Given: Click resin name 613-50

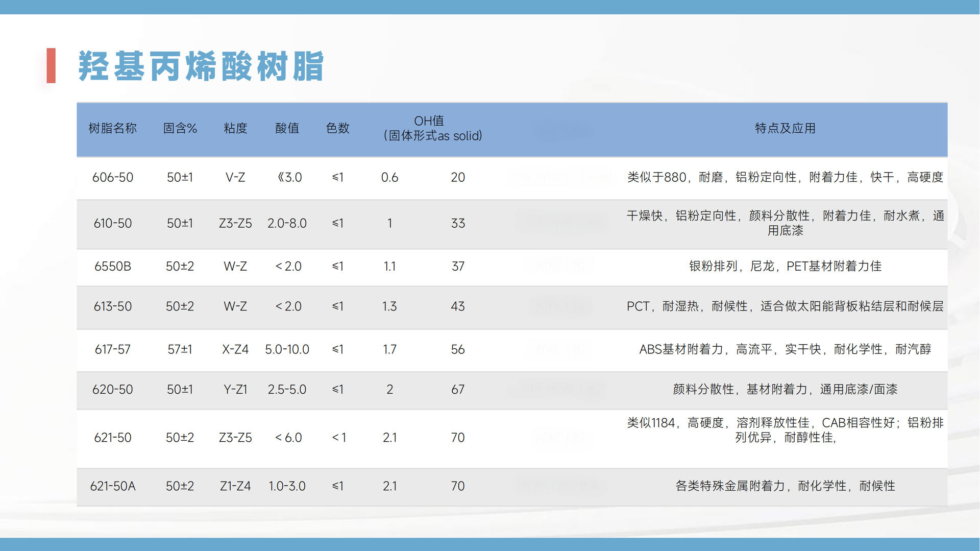Looking at the screenshot, I should click(x=112, y=306).
